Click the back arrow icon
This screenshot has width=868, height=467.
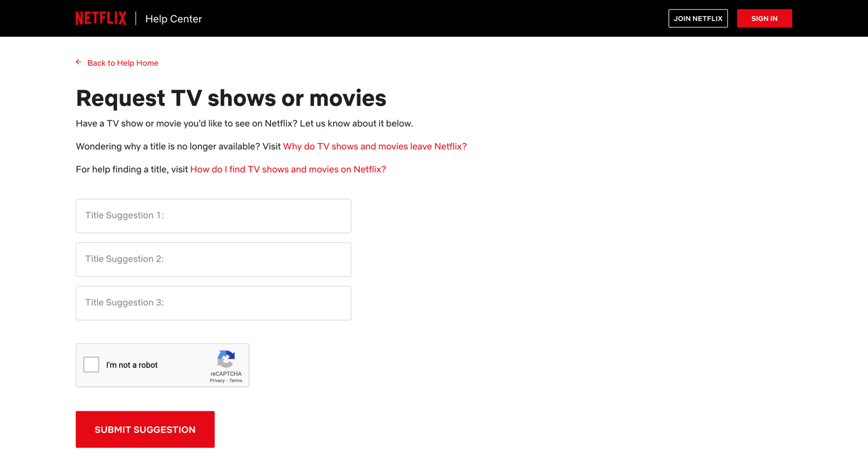79,62
